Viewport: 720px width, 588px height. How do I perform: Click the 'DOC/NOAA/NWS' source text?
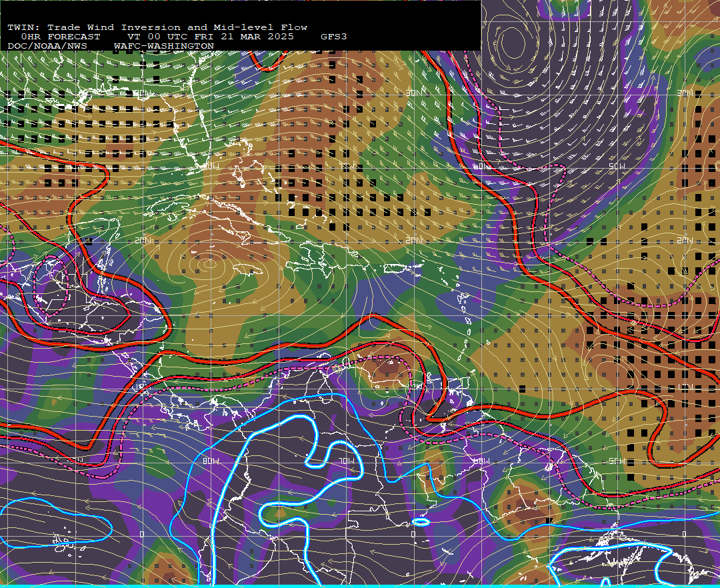[47, 47]
